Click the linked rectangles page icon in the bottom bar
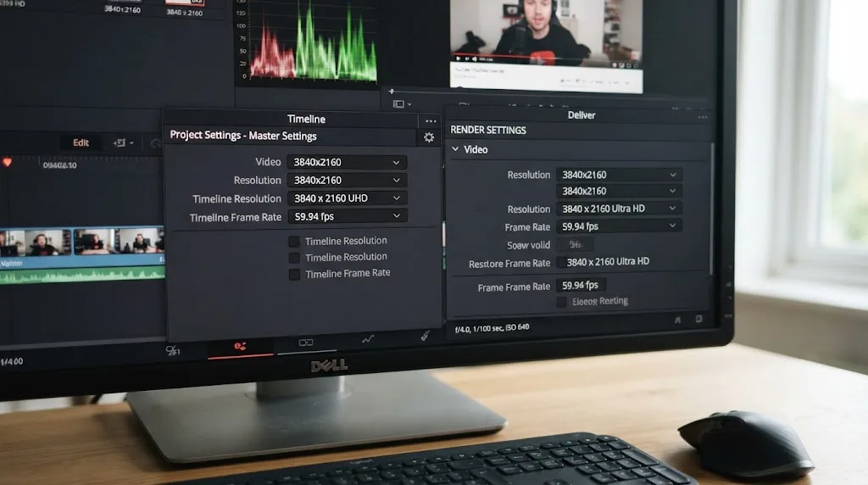The image size is (868, 485). pyautogui.click(x=305, y=343)
